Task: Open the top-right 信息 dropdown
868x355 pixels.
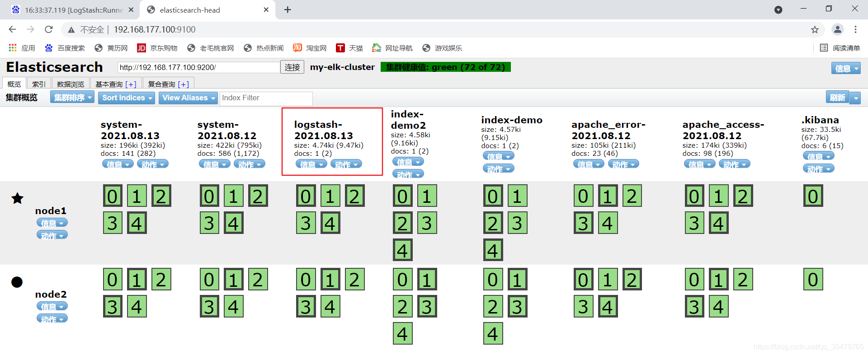Action: coord(846,68)
